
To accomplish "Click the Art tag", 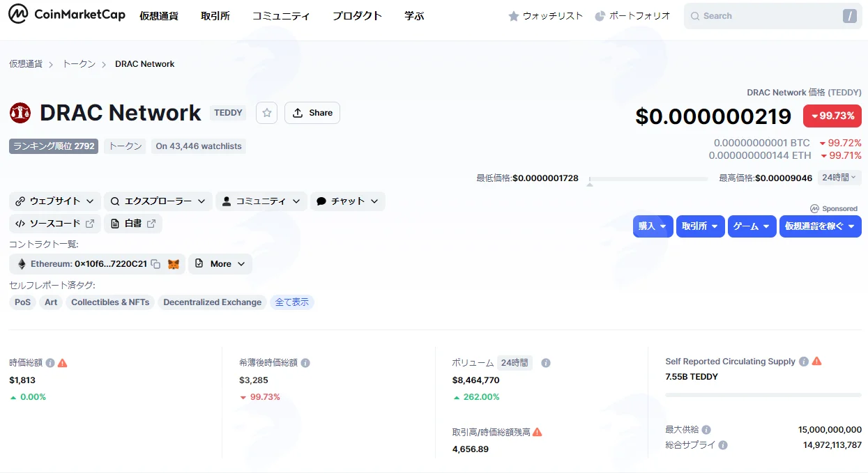I will (51, 302).
